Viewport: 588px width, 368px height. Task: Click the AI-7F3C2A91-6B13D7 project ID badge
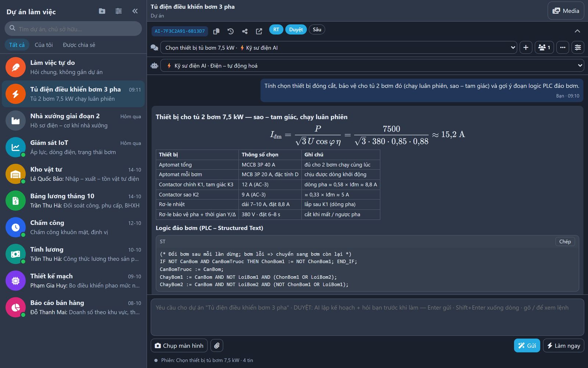[180, 31]
